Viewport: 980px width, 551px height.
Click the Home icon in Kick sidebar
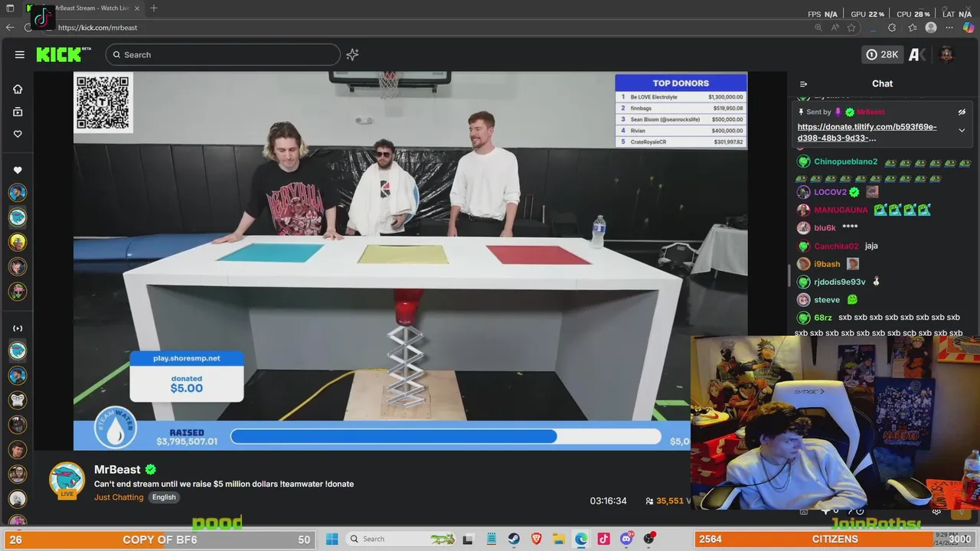tap(18, 89)
